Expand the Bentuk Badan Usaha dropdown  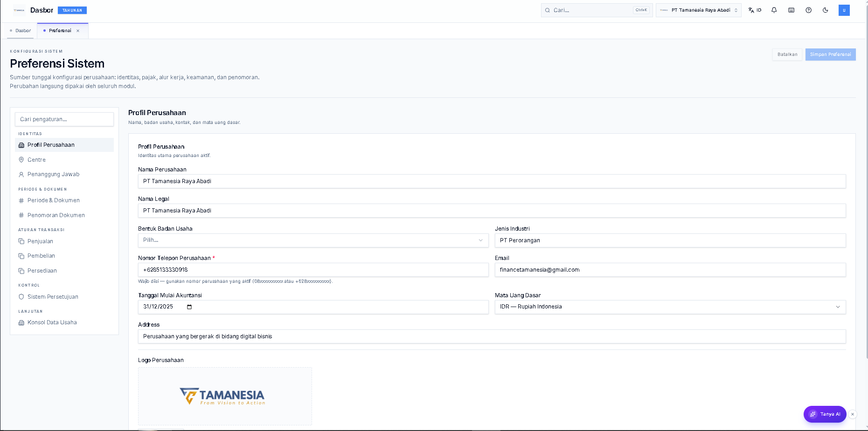(313, 240)
